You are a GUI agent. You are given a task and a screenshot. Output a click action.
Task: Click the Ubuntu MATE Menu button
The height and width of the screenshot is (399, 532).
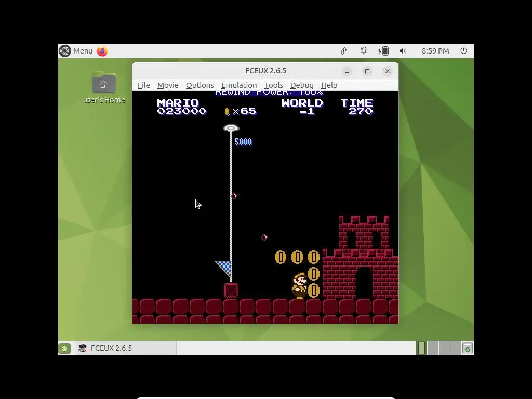pos(76,51)
